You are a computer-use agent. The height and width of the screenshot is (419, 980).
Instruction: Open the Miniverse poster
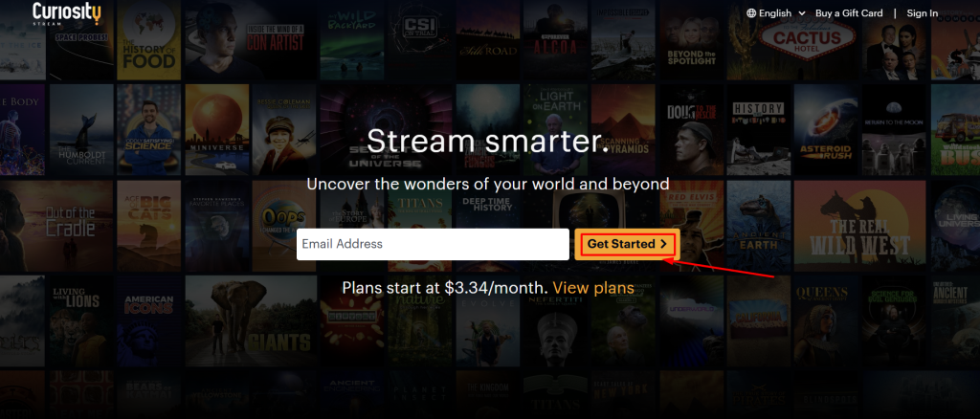[217, 130]
